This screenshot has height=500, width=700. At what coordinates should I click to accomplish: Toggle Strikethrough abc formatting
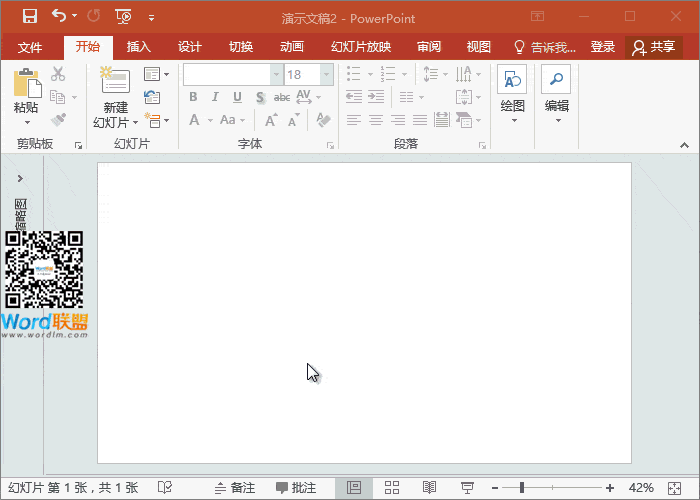[282, 97]
